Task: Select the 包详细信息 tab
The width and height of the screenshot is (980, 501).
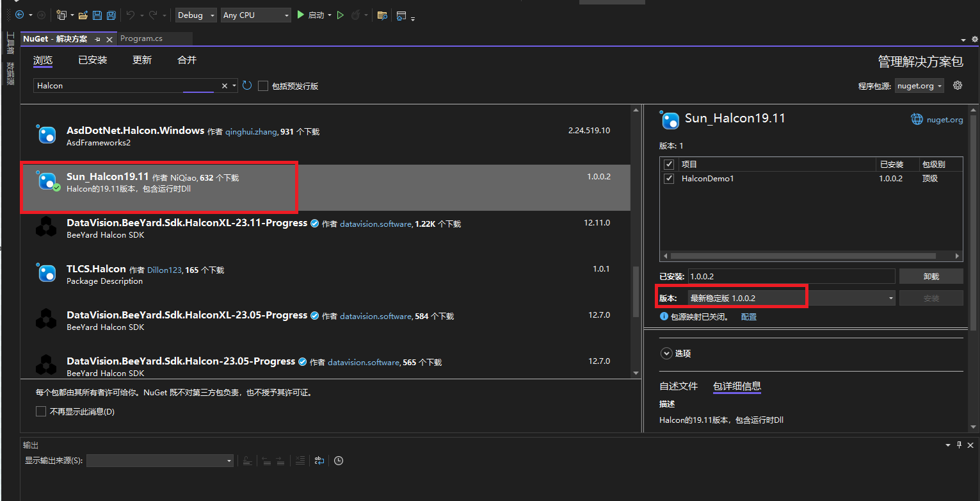Action: point(737,386)
